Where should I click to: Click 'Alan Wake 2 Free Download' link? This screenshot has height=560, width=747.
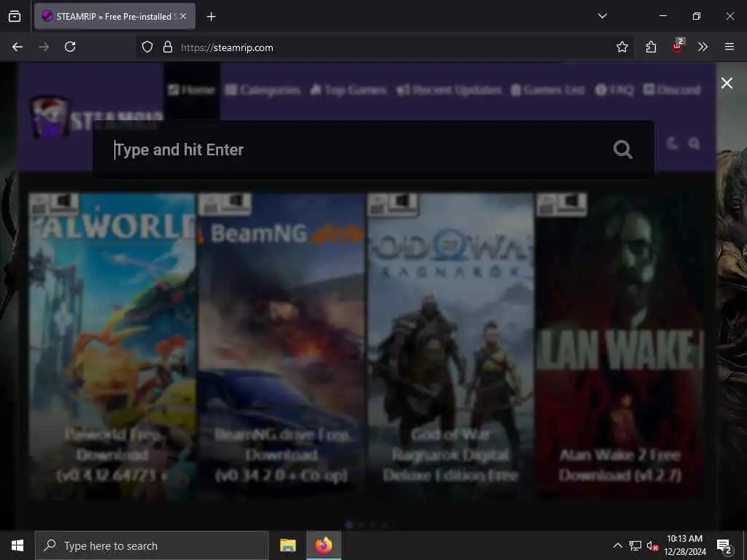point(620,464)
